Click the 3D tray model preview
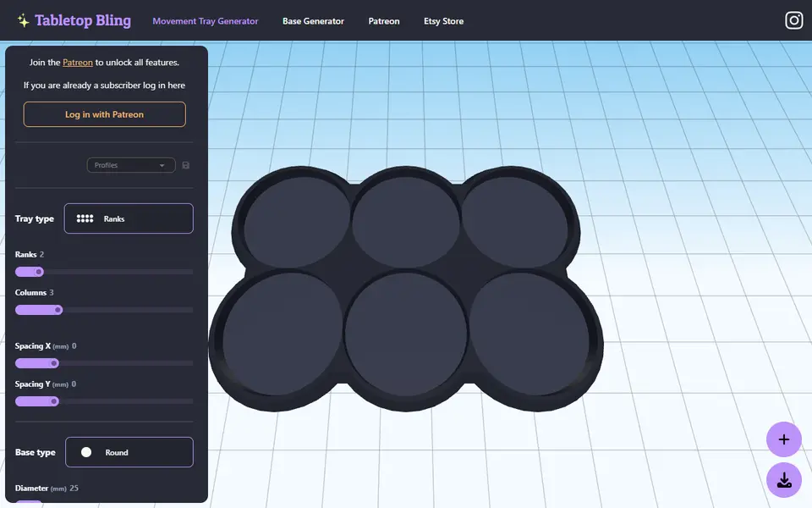 pos(405,289)
